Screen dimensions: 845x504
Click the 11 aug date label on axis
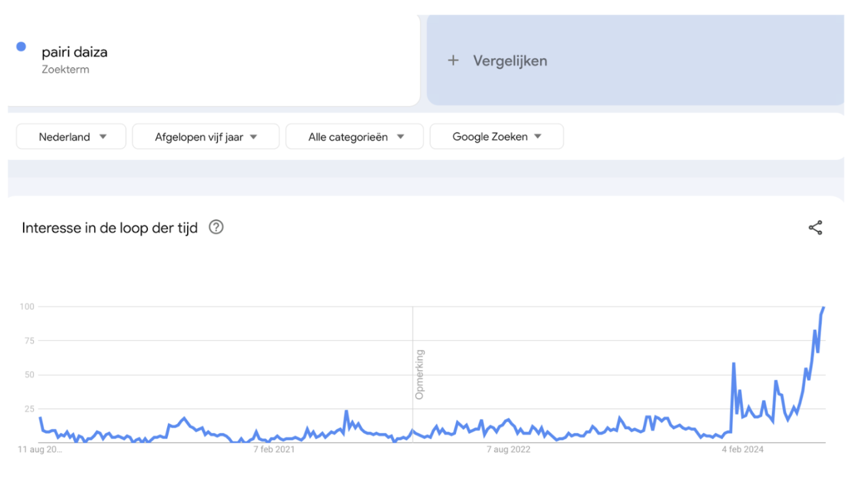[40, 450]
